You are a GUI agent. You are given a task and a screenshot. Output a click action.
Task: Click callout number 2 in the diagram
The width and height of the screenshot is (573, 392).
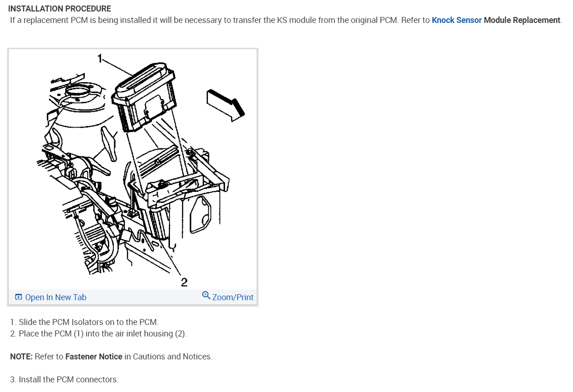tap(184, 282)
